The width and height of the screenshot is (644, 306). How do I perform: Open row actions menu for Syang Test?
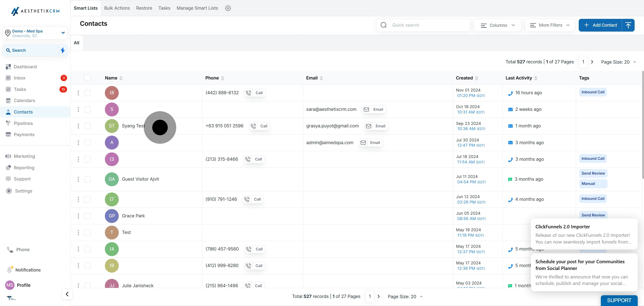[x=78, y=126]
